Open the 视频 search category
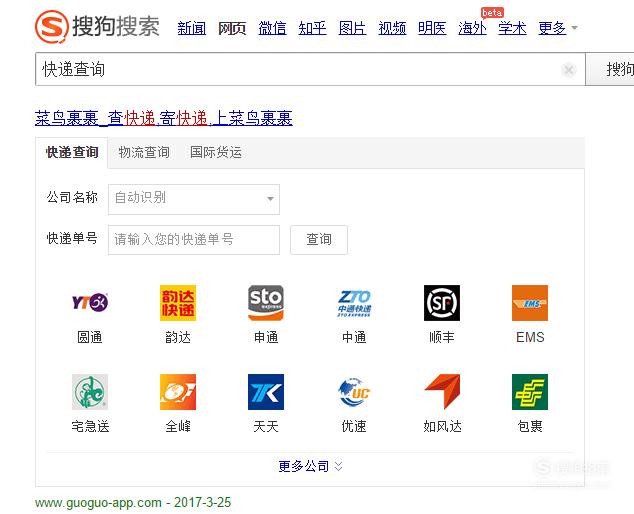634x514 pixels. click(392, 28)
